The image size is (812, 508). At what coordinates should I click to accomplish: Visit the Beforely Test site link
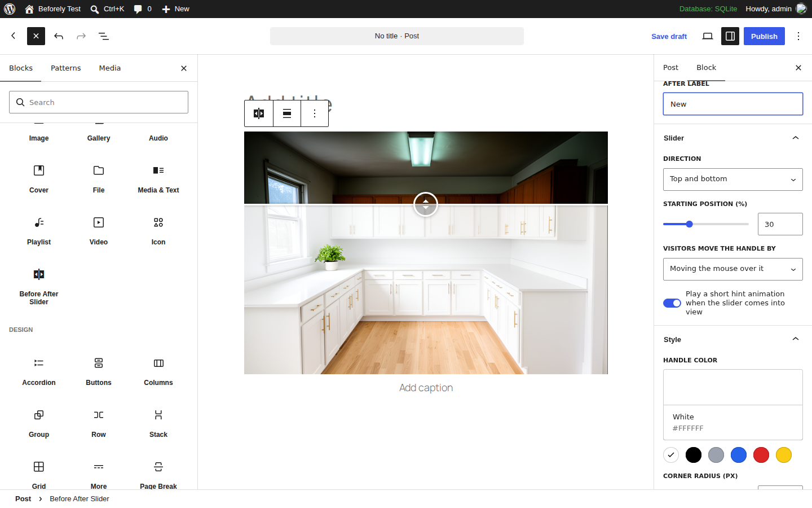click(53, 9)
